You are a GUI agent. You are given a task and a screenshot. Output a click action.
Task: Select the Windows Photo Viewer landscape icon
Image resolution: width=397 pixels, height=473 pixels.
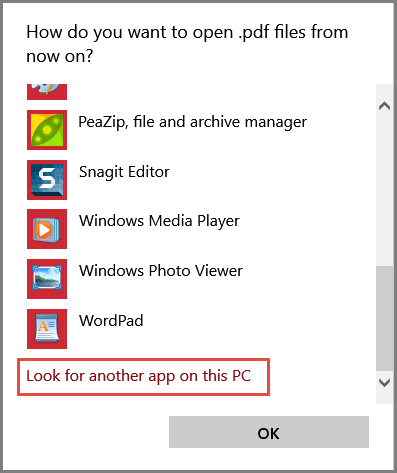(47, 279)
